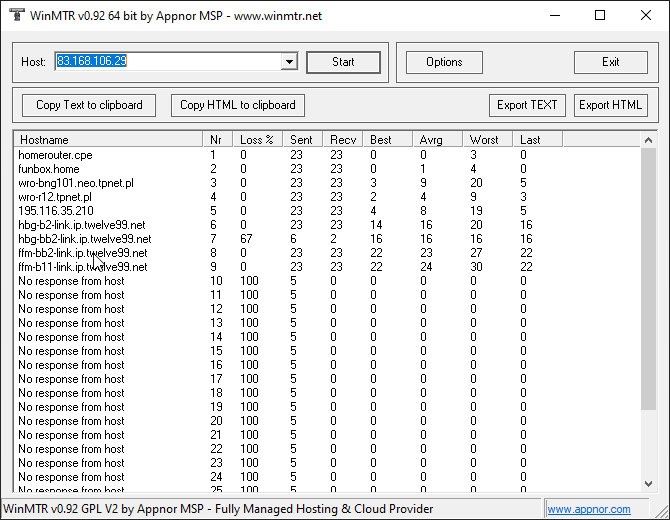This screenshot has width=670, height=520.
Task: Maximize the WinMTR window
Action: coord(600,15)
